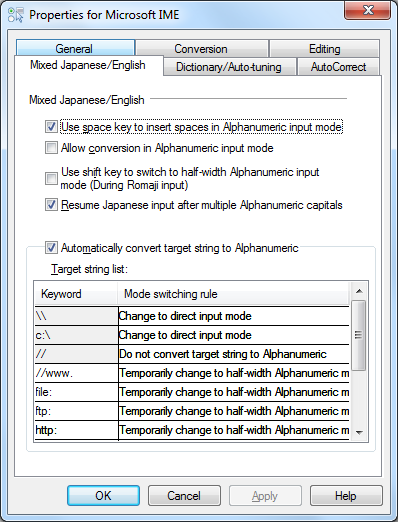Click the Apply button
Image resolution: width=398 pixels, height=522 pixels.
265,496
